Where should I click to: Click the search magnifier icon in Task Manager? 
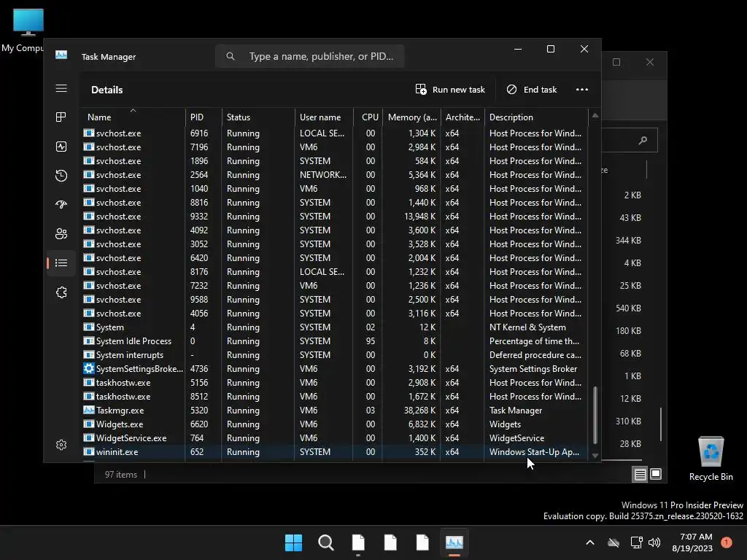231,56
